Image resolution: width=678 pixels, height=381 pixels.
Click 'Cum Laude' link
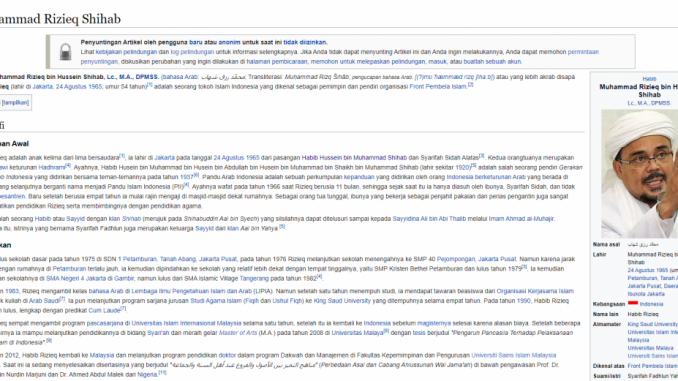pyautogui.click(x=104, y=310)
